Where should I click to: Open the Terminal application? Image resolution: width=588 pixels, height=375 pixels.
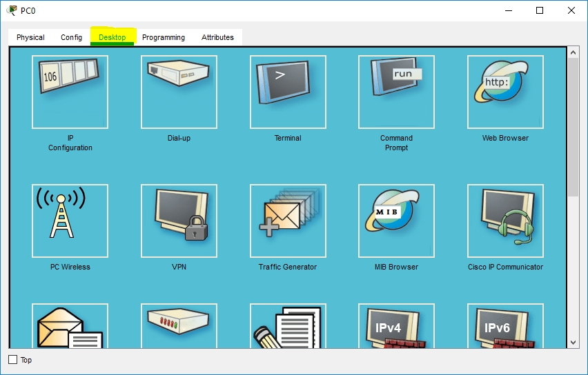click(288, 92)
